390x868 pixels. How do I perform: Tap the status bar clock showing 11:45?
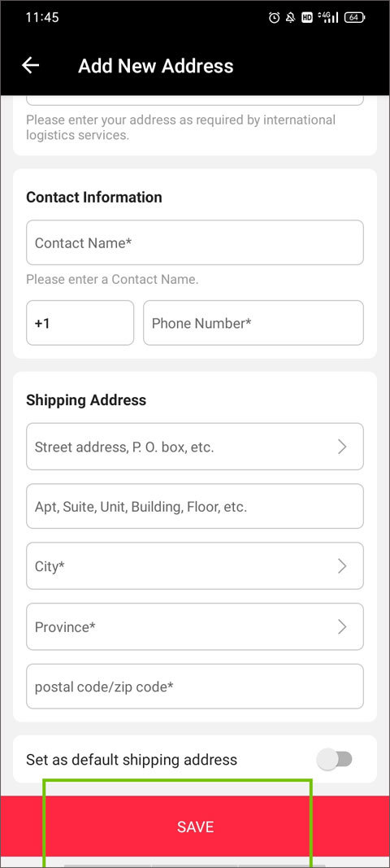[x=42, y=17]
